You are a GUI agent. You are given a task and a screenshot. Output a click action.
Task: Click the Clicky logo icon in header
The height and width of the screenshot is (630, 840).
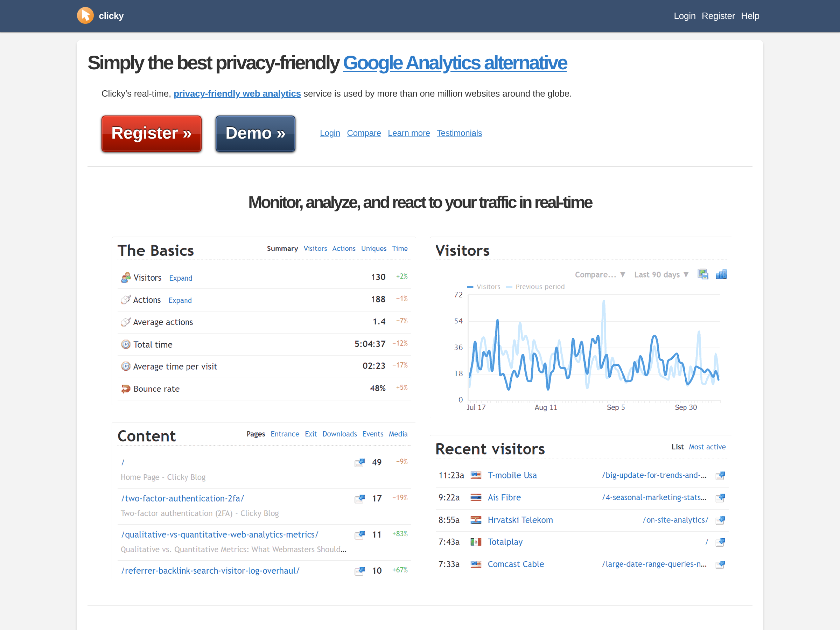[x=85, y=15]
